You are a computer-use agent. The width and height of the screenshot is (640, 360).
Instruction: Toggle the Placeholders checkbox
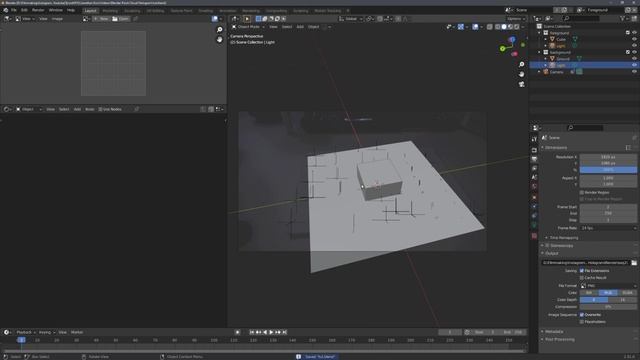coord(582,322)
